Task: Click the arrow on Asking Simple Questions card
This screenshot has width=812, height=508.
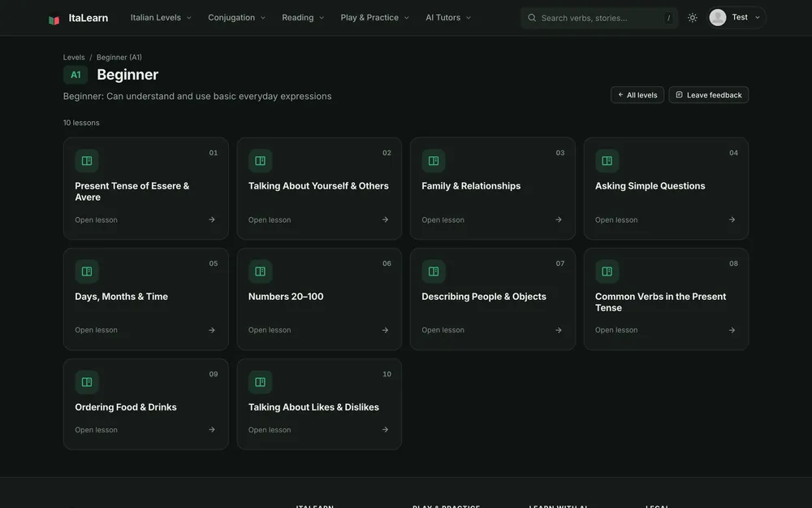Action: 732,219
